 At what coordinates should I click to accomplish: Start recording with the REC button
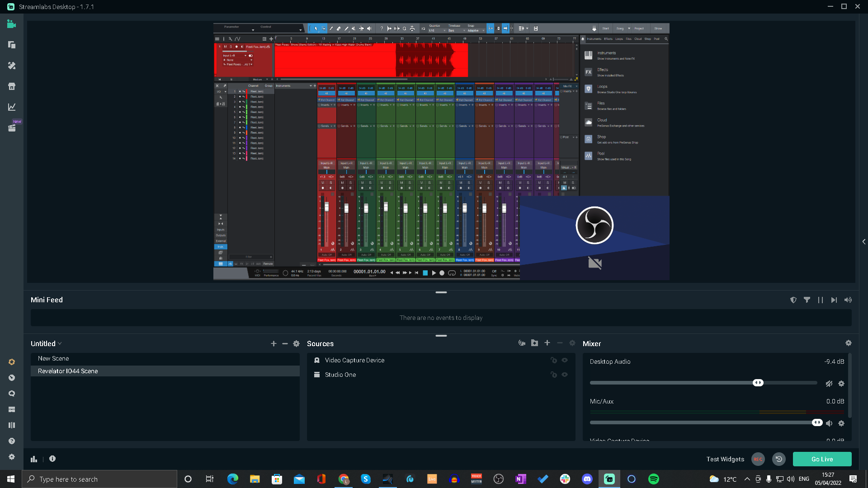[758, 459]
